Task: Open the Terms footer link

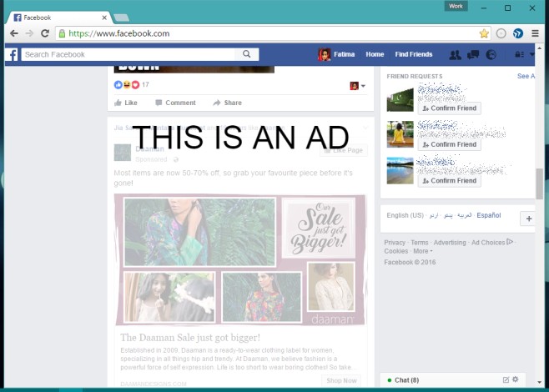Action: tap(420, 243)
